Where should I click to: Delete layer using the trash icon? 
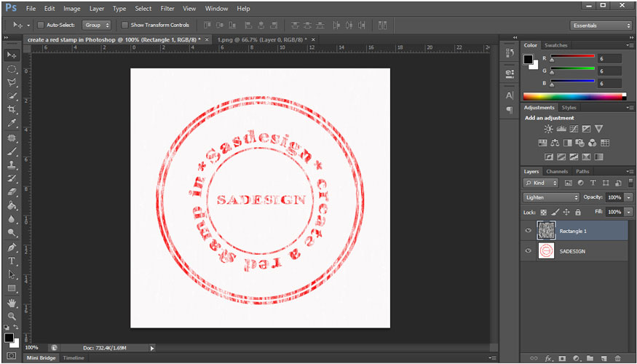point(617,358)
